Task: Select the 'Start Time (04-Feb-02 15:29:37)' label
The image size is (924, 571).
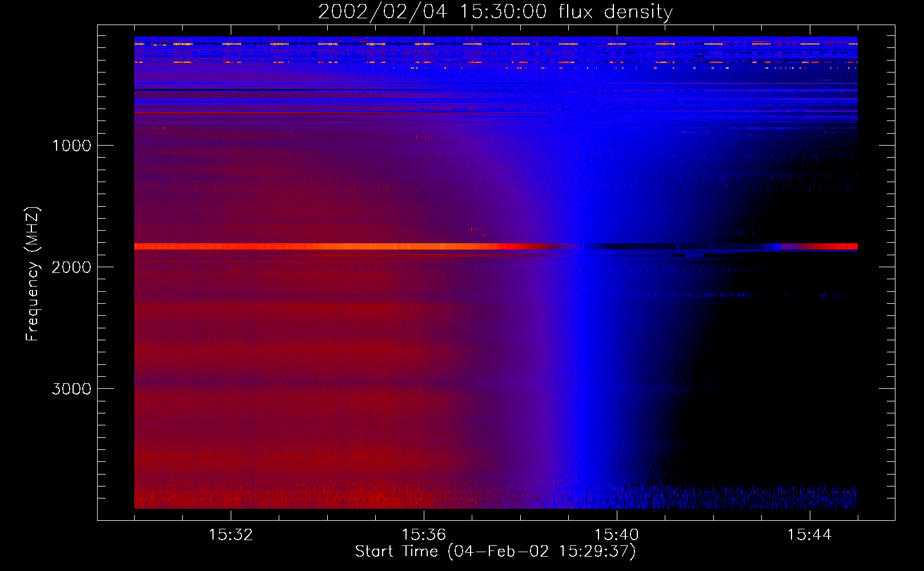Action: pyautogui.click(x=495, y=552)
